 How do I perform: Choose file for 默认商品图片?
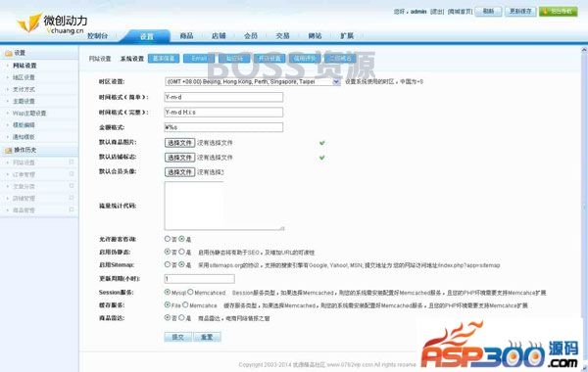[x=179, y=143]
